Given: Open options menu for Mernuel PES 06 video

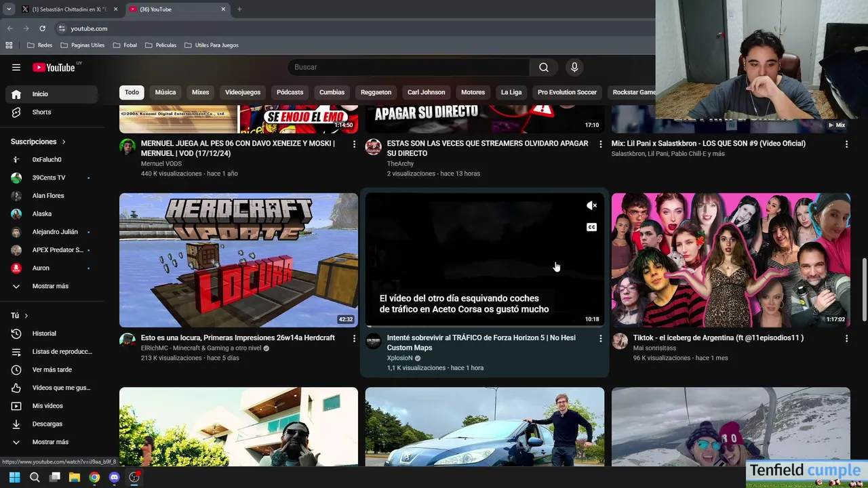Looking at the screenshot, I should point(354,144).
